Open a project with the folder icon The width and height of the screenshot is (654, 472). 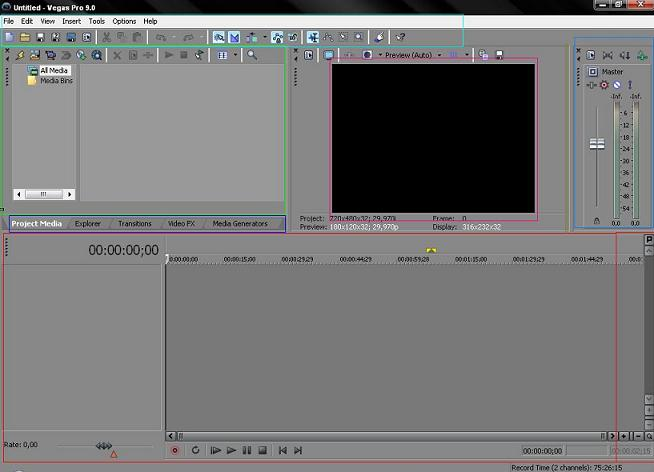click(25, 37)
